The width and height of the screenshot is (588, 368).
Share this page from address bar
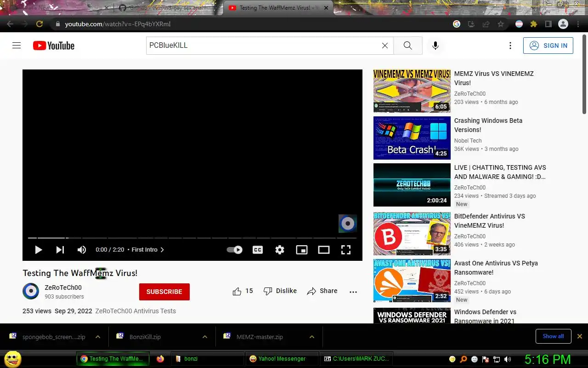(x=486, y=24)
